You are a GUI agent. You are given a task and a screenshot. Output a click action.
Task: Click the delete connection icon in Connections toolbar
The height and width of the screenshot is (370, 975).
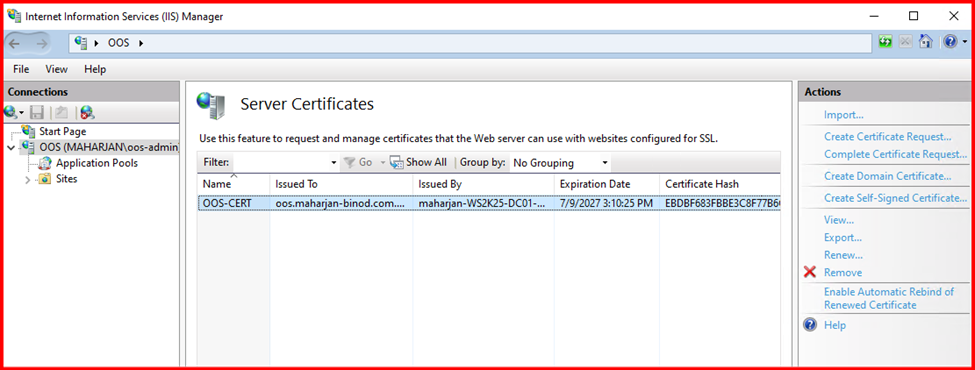click(x=87, y=113)
